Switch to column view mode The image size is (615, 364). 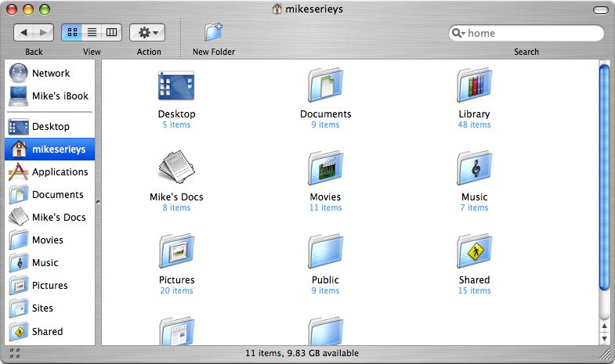(111, 32)
